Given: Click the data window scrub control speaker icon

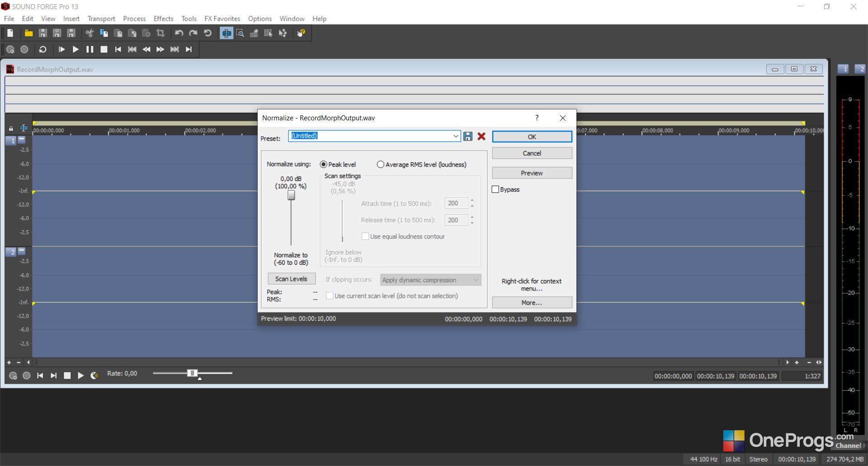Looking at the screenshot, I should pos(94,376).
